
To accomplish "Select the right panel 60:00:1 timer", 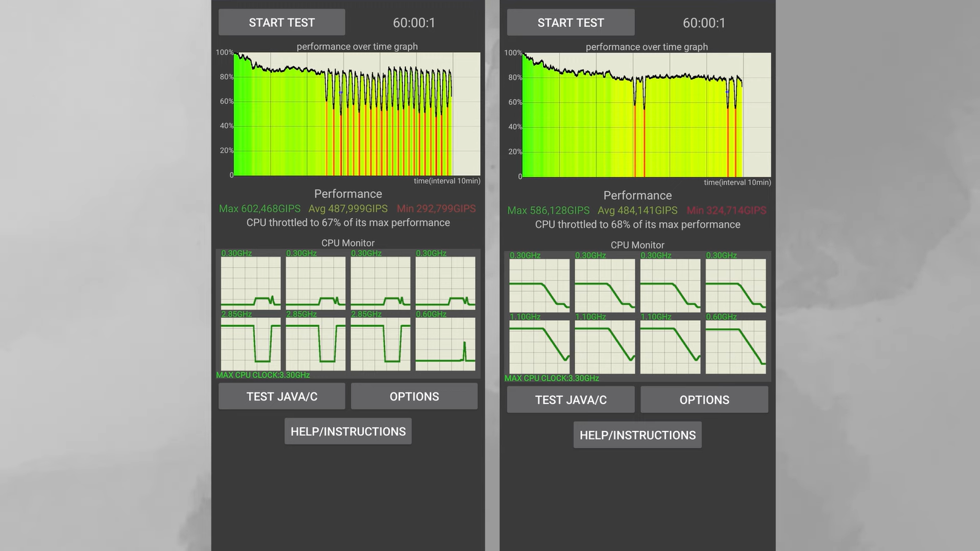I will 704,23.
